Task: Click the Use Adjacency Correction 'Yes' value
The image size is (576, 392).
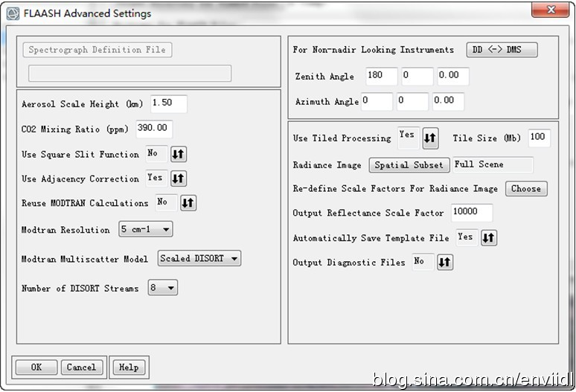Action: (x=157, y=178)
